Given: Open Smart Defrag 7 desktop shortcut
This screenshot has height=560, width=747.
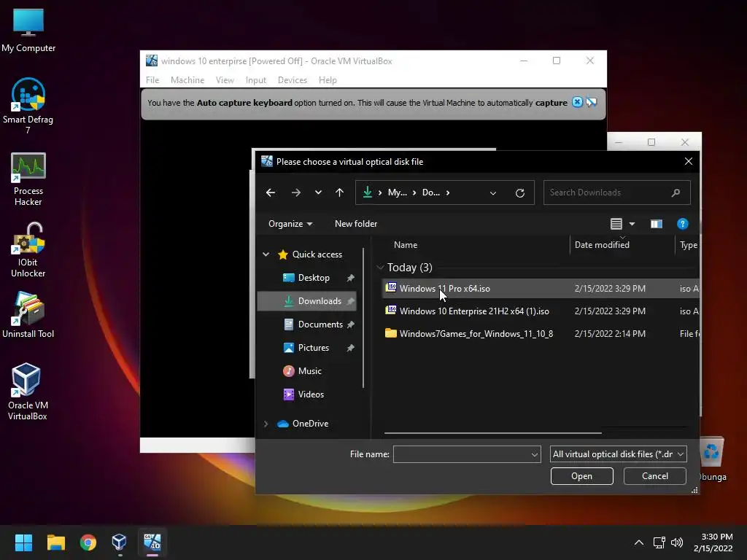Looking at the screenshot, I should tap(28, 106).
